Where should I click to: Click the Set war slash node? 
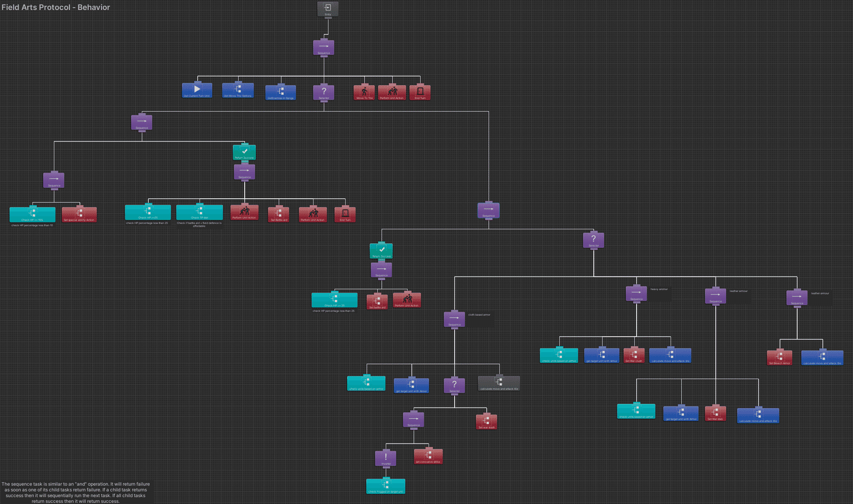pos(486,422)
